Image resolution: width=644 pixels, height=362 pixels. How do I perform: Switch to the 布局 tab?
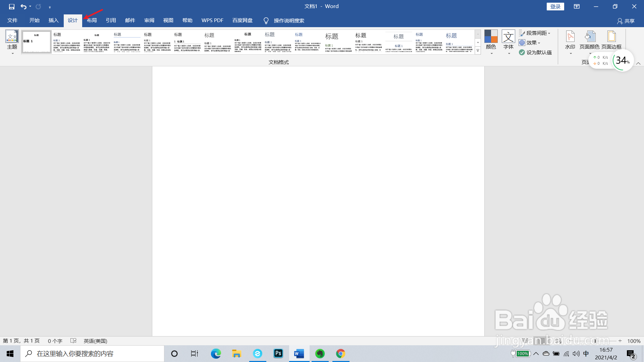pyautogui.click(x=92, y=20)
